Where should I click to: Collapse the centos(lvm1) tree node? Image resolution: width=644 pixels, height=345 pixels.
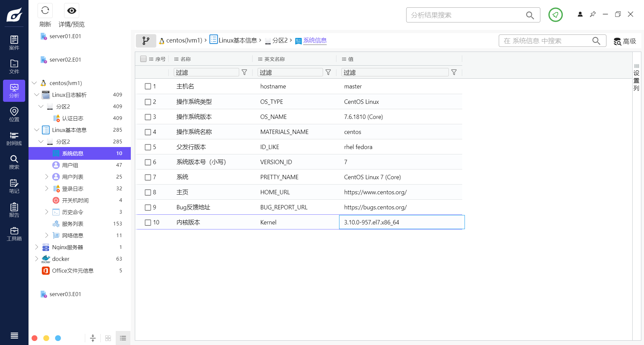point(34,83)
